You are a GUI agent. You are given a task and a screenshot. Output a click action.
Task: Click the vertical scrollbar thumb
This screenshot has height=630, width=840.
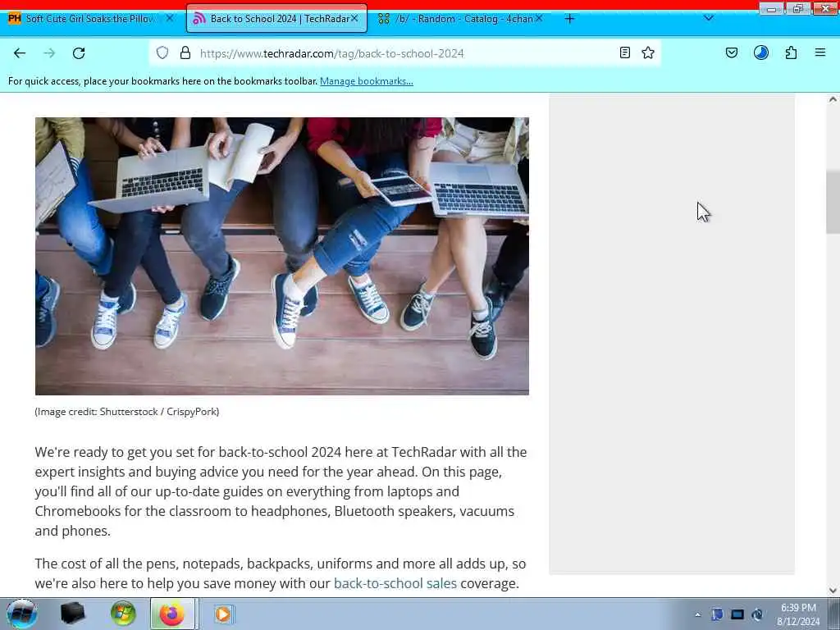coord(833,202)
